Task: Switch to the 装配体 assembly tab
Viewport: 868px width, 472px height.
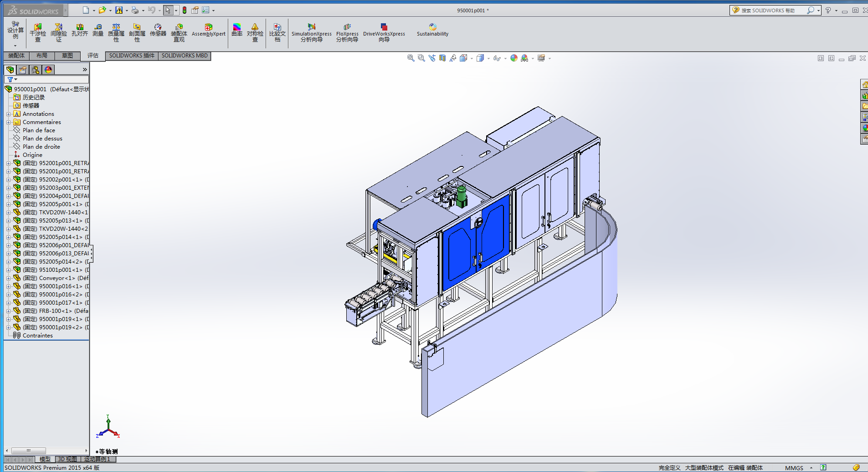Action: coord(16,56)
